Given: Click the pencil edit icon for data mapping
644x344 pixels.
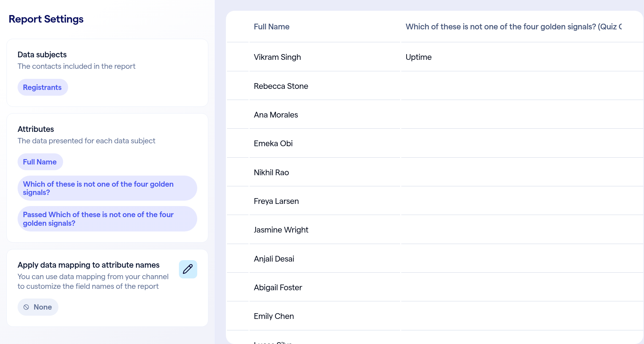Looking at the screenshot, I should pyautogui.click(x=188, y=269).
